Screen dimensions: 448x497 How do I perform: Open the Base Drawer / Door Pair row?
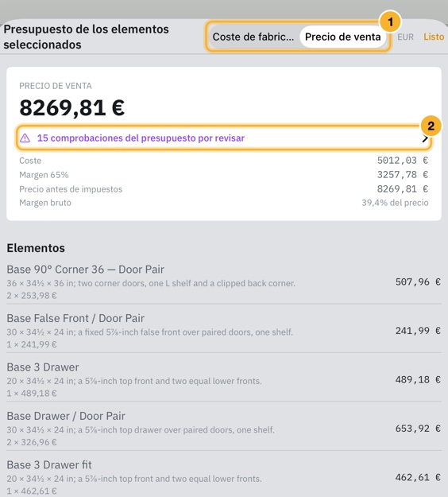(224, 429)
